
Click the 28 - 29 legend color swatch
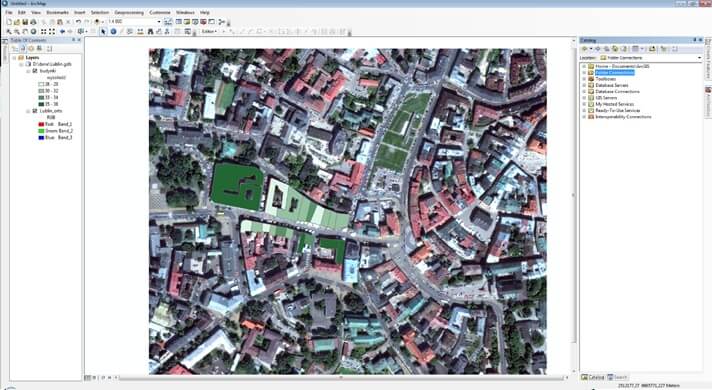tap(41, 84)
